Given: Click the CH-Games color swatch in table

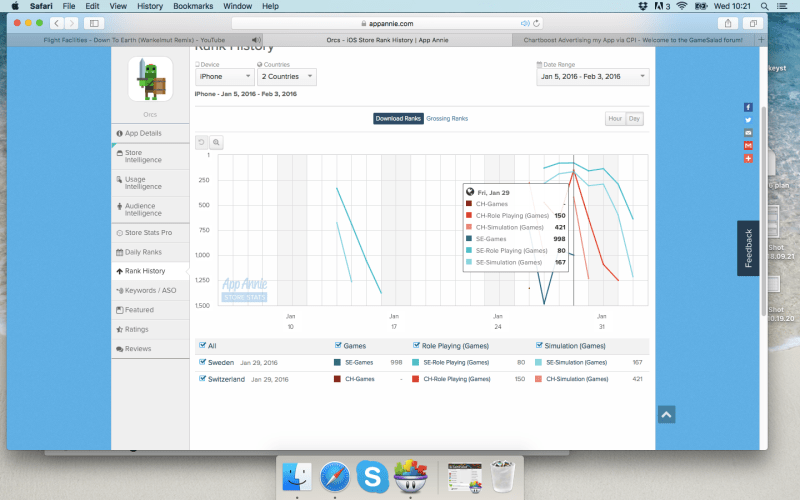Looking at the screenshot, I should coord(337,379).
